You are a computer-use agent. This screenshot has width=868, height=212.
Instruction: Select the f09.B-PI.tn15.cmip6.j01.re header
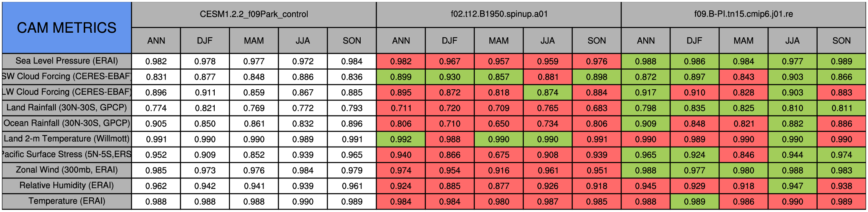[x=743, y=15]
